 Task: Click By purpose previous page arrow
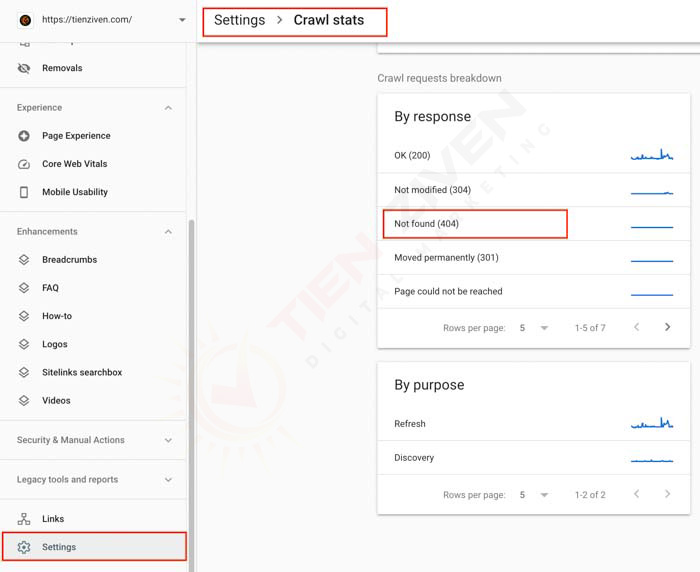637,494
